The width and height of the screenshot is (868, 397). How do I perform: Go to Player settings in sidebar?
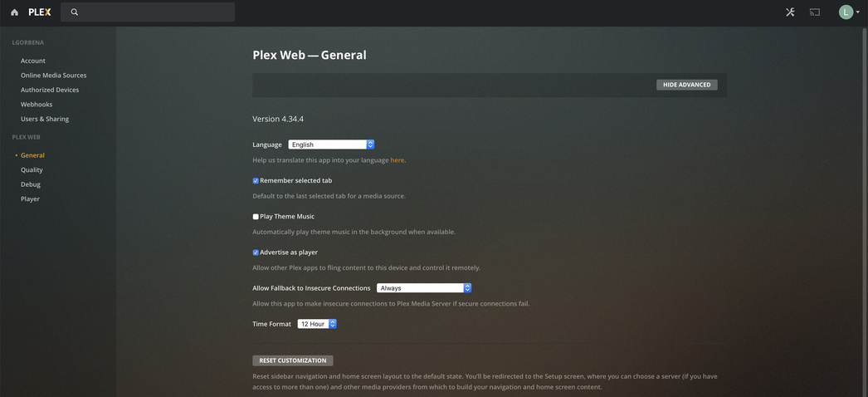click(x=30, y=198)
